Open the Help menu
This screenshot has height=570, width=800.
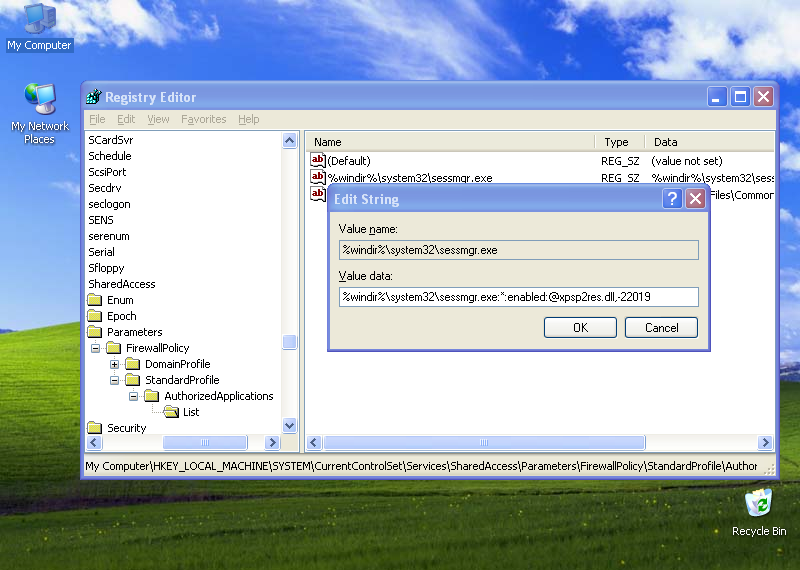(x=248, y=119)
